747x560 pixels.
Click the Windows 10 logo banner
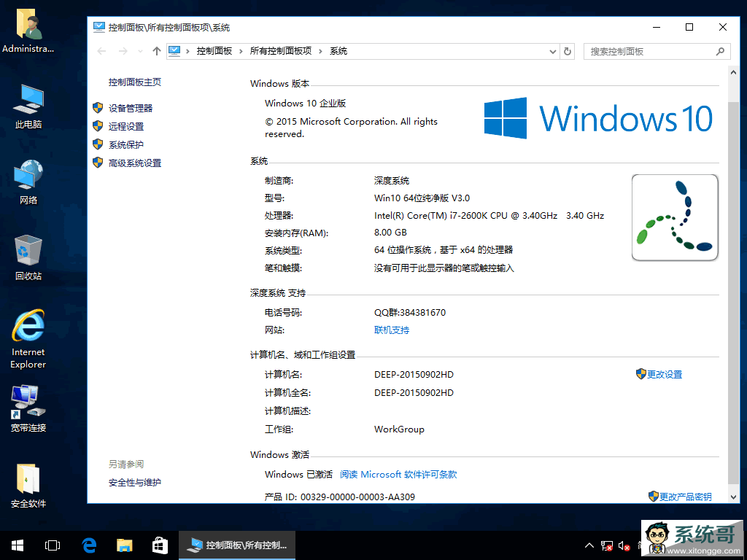click(x=598, y=118)
